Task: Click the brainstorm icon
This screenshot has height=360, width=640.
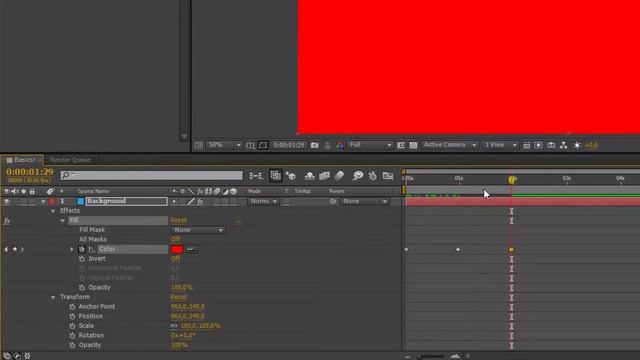Action: point(358,176)
